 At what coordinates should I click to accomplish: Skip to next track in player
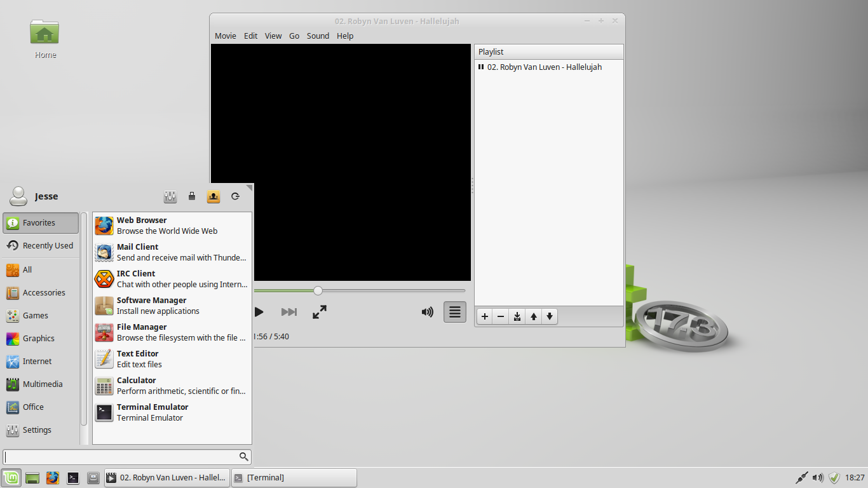click(x=289, y=312)
